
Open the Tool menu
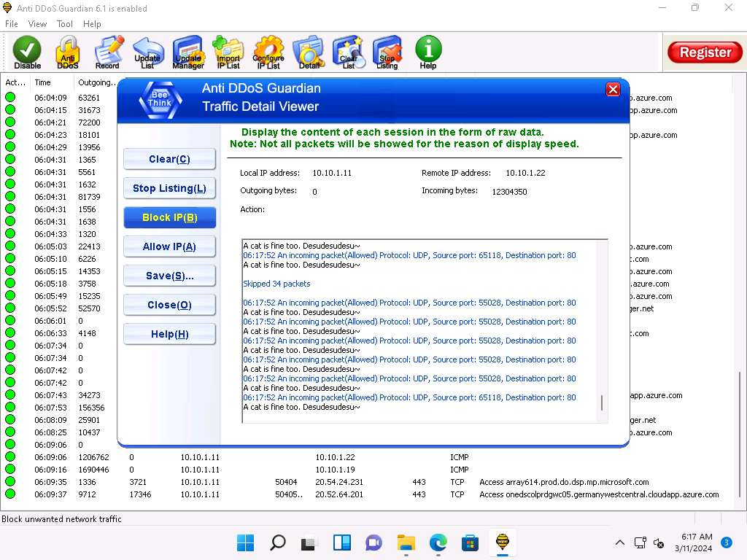click(65, 24)
